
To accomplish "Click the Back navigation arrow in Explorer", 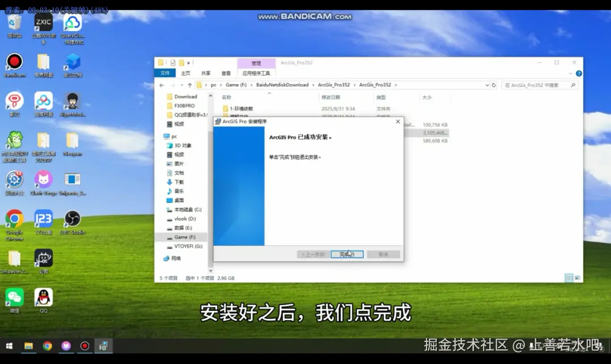I will [162, 84].
